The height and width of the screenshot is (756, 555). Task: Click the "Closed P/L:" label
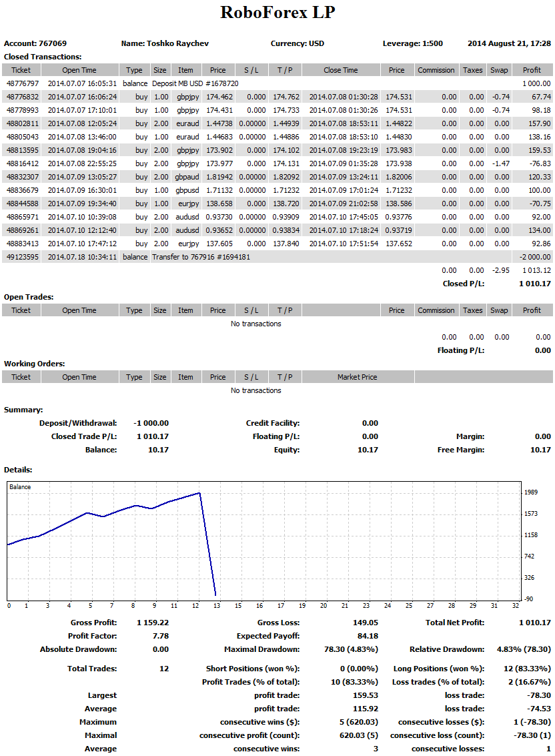464,284
